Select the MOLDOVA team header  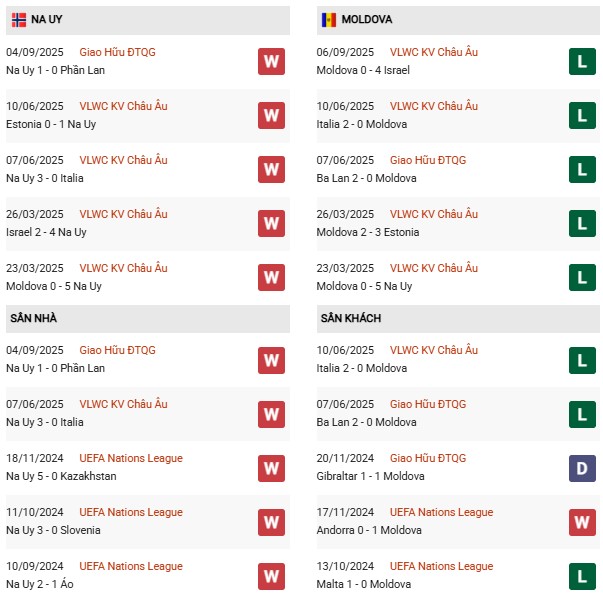[x=366, y=19]
